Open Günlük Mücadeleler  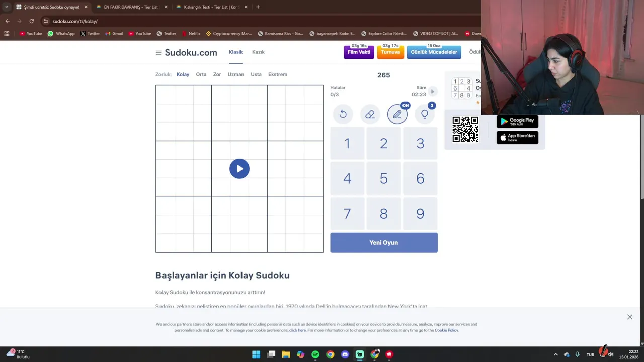434,52
